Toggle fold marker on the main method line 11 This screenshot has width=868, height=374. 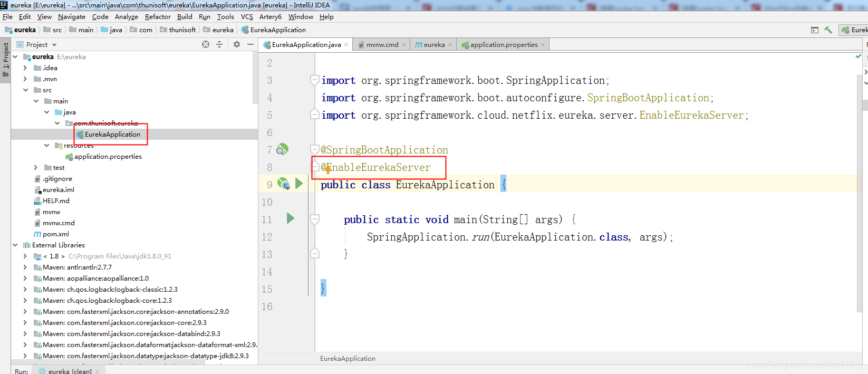(315, 219)
